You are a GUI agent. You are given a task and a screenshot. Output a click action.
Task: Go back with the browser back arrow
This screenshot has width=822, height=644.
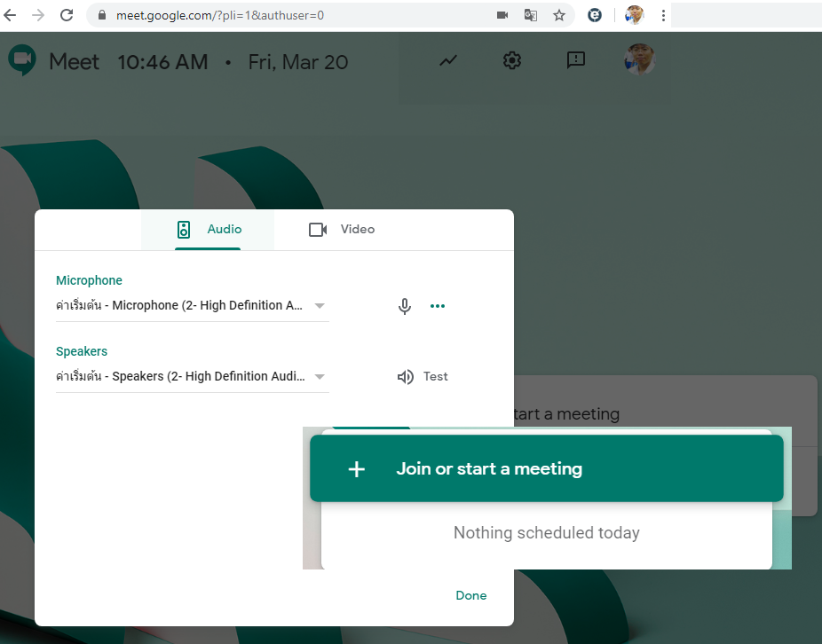coord(10,15)
